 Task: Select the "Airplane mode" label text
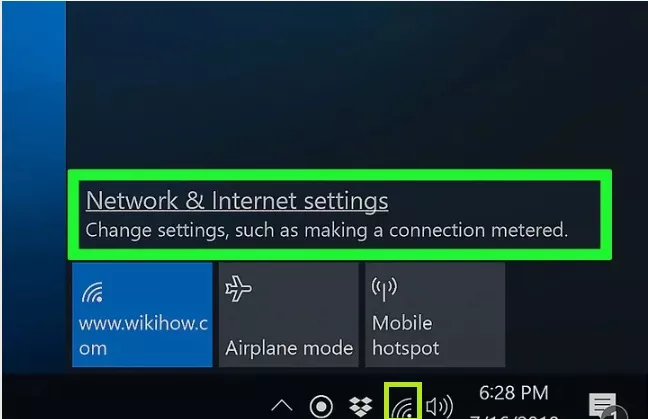[x=289, y=348]
